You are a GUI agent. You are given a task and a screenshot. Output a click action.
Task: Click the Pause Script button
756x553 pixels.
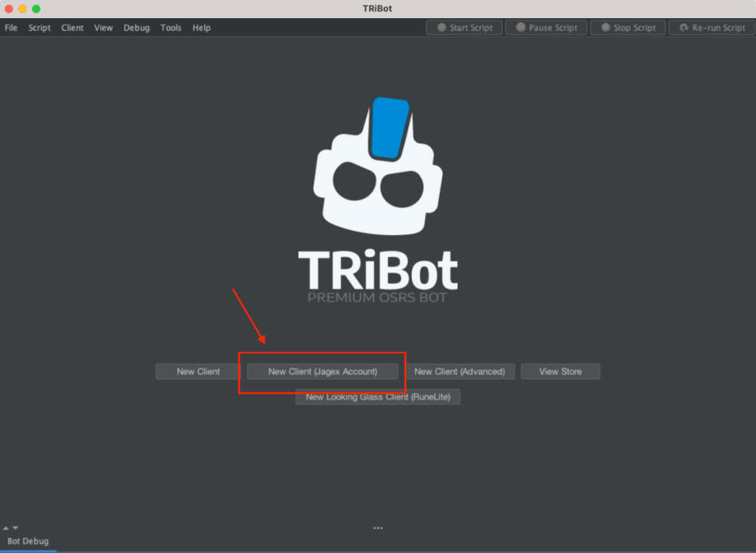click(547, 27)
